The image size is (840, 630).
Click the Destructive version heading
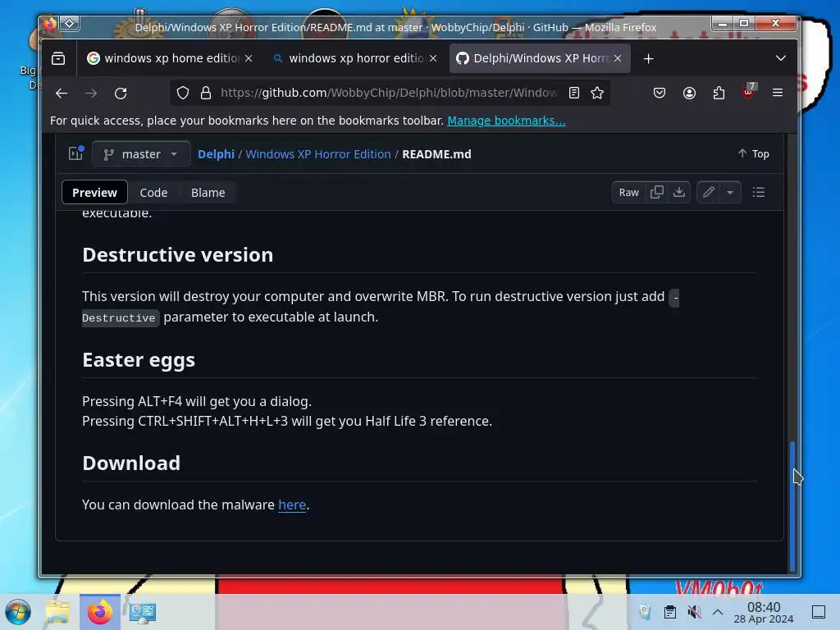click(178, 255)
